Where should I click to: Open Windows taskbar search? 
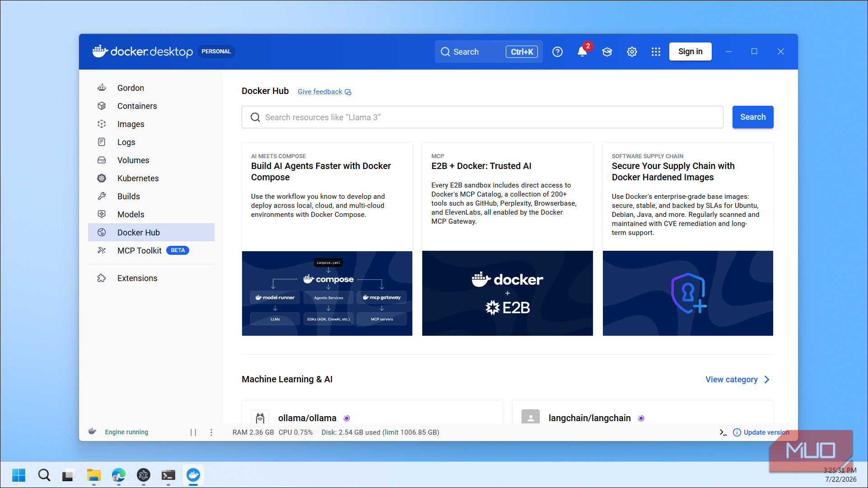pos(44,475)
